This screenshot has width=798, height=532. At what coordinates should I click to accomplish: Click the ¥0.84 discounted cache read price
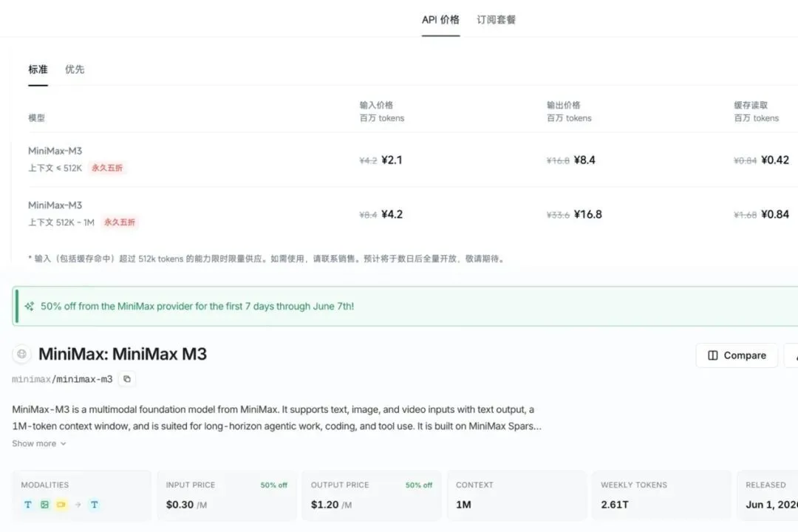click(x=775, y=214)
